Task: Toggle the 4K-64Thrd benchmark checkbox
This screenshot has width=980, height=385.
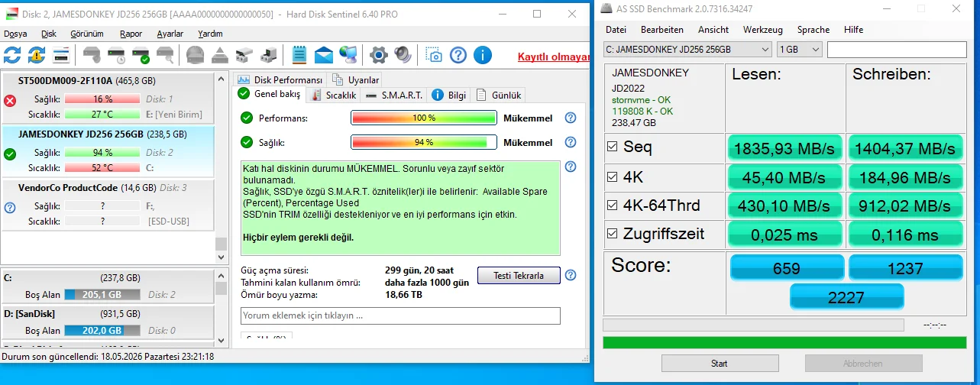Action: 611,205
